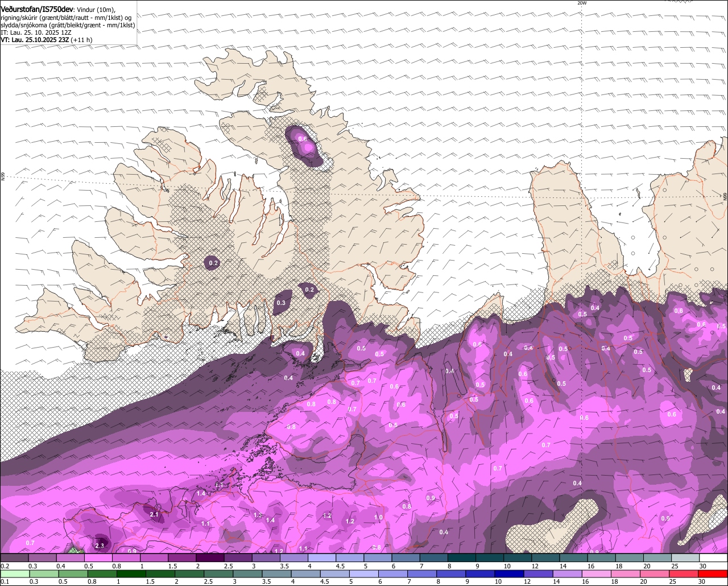Click the 2.1 precipitation value on the map

click(x=154, y=514)
